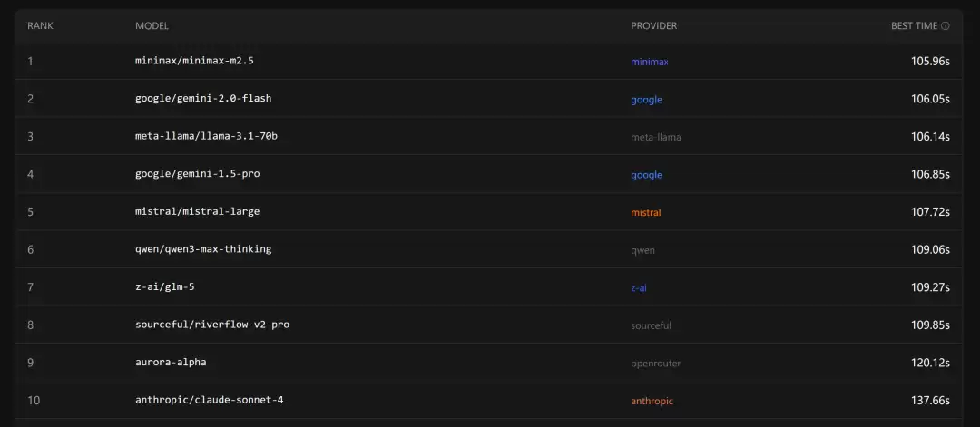Click the best time 109.85s
Screen dimensions: 980x427
coord(930,325)
